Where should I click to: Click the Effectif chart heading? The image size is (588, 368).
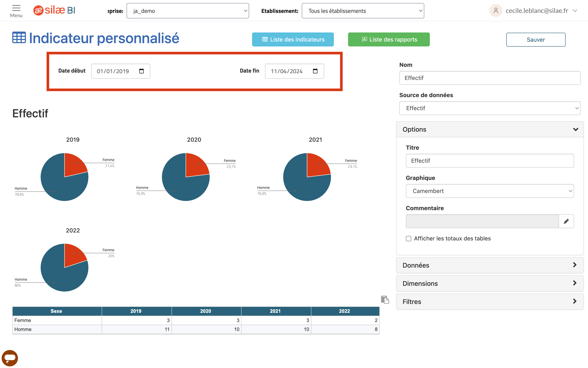(30, 113)
